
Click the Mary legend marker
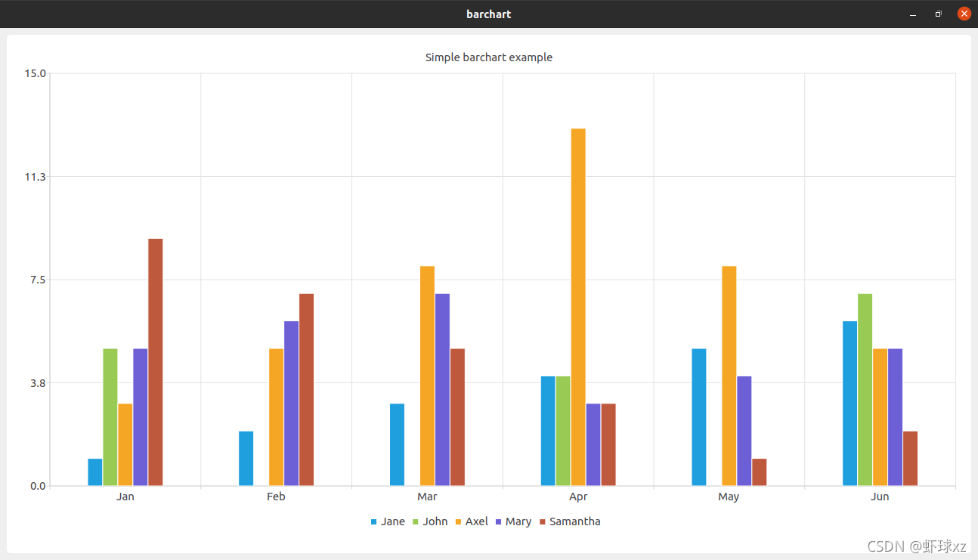[499, 522]
